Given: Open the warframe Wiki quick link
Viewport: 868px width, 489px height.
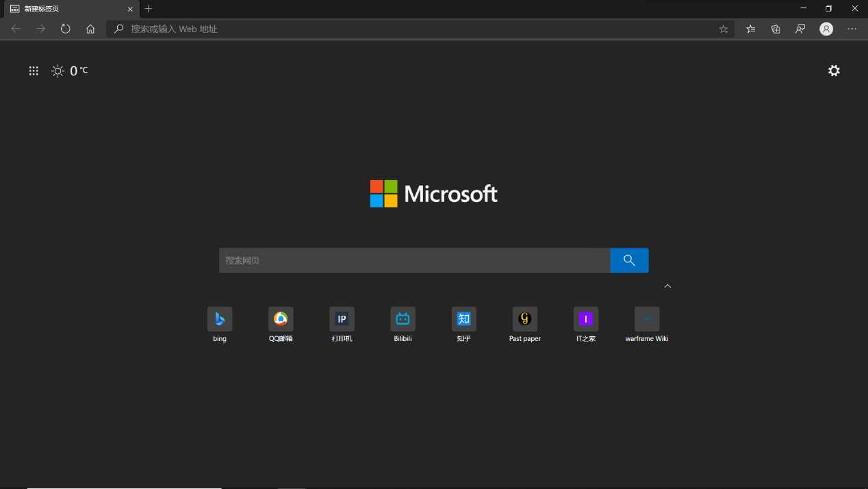Looking at the screenshot, I should point(647,325).
